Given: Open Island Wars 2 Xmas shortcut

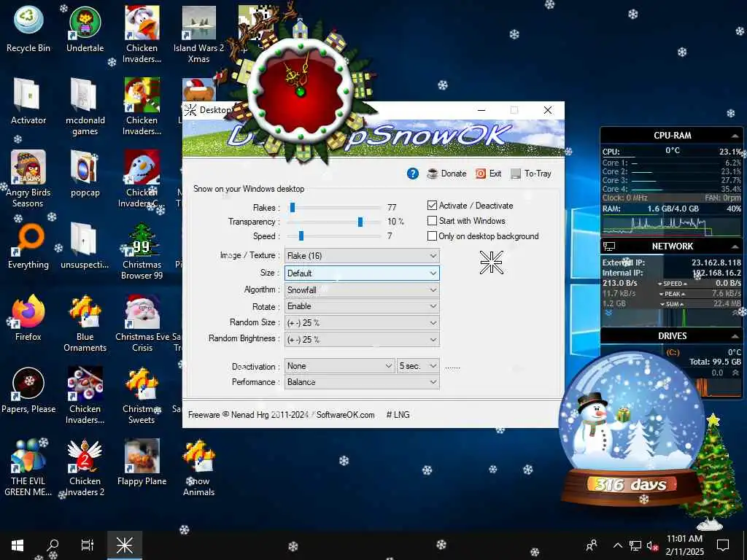Looking at the screenshot, I should click(198, 34).
